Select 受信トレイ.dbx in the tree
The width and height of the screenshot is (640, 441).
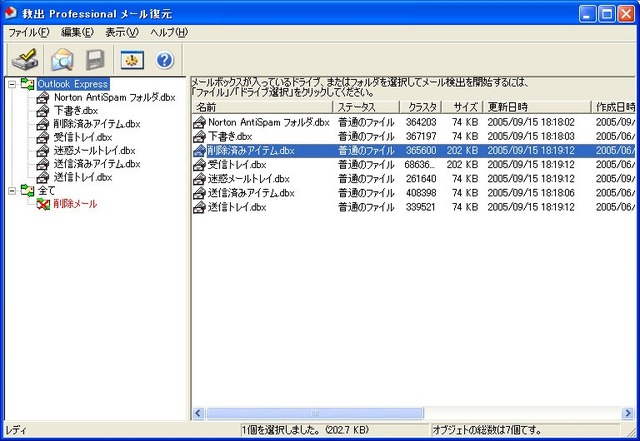[x=83, y=137]
